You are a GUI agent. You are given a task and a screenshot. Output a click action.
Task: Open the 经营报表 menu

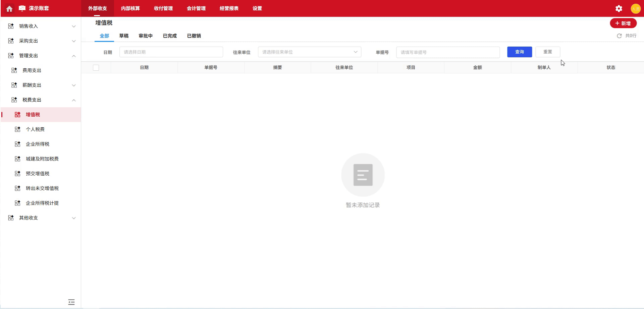pos(229,8)
